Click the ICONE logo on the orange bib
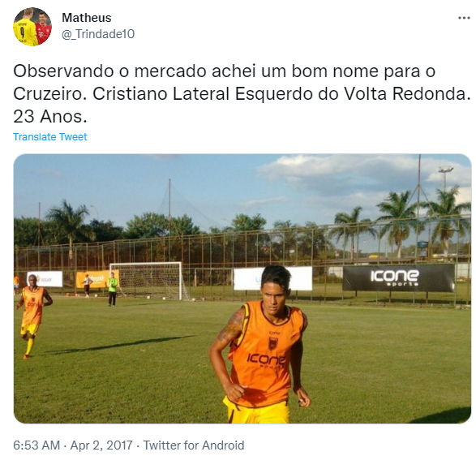 pos(266,359)
